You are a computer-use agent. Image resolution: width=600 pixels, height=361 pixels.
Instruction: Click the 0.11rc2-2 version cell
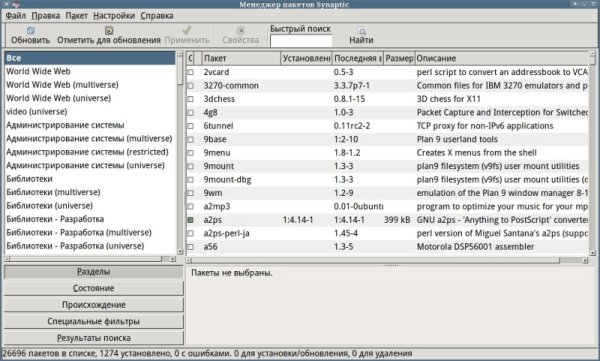pos(352,126)
